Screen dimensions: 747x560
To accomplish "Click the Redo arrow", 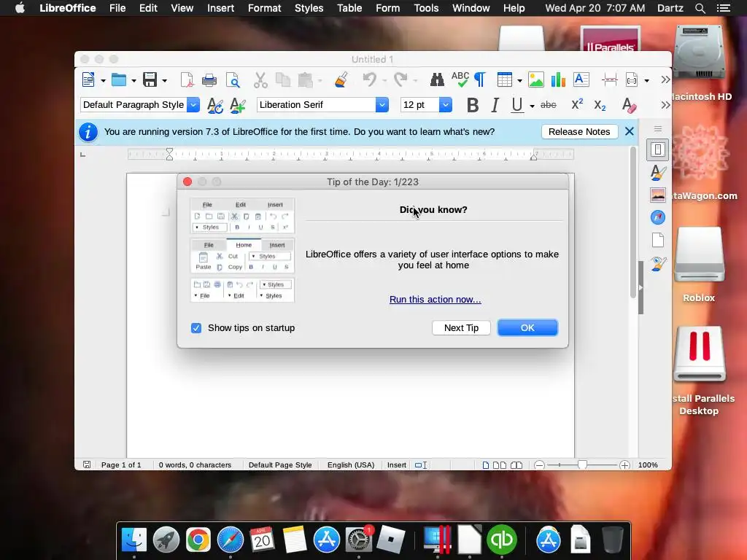I will pyautogui.click(x=400, y=79).
